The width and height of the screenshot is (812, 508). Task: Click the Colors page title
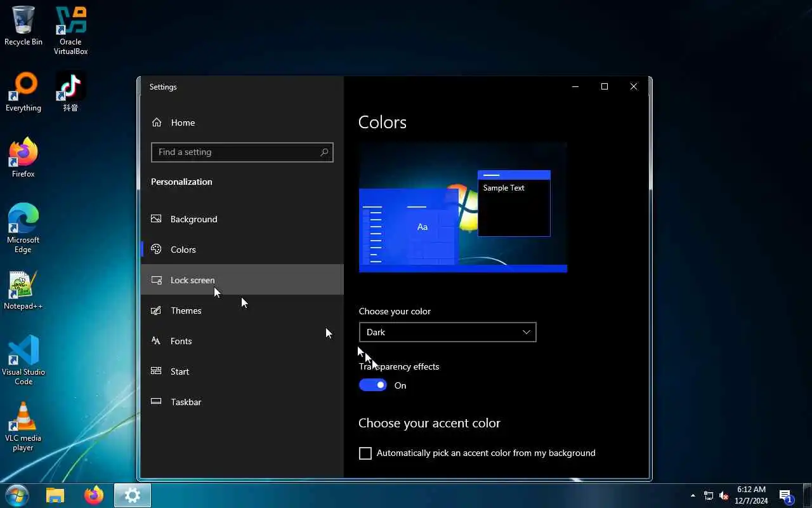pyautogui.click(x=383, y=123)
